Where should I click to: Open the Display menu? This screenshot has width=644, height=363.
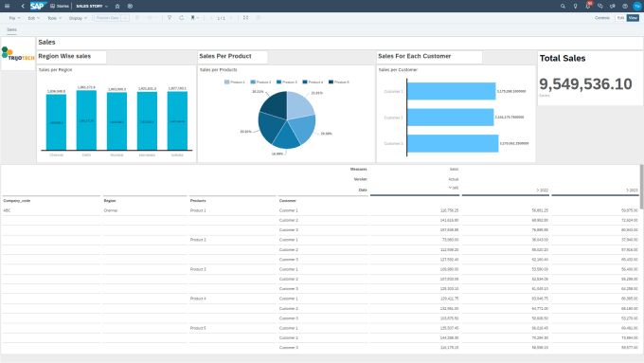[x=78, y=18]
